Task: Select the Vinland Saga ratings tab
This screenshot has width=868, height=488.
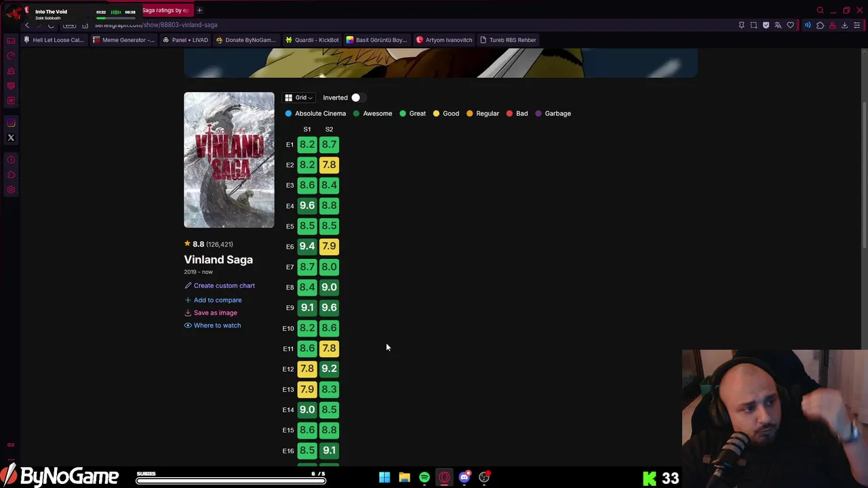Action: pos(166,10)
